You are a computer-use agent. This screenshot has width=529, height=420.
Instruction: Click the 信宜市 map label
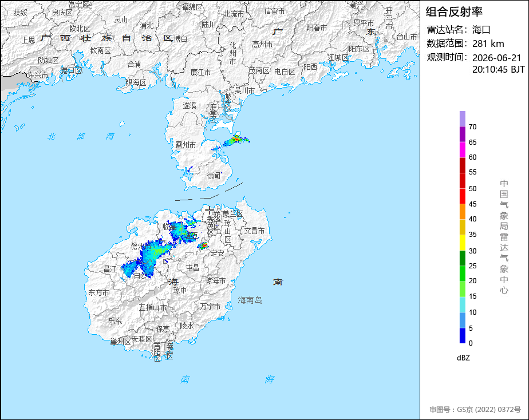[x=274, y=11]
